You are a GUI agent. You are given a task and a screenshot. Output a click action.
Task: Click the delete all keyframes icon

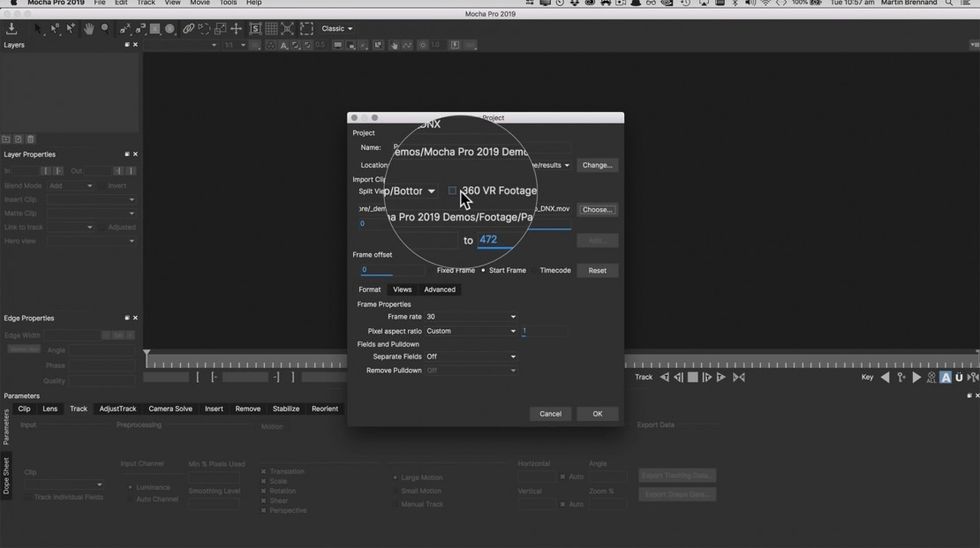(x=931, y=377)
